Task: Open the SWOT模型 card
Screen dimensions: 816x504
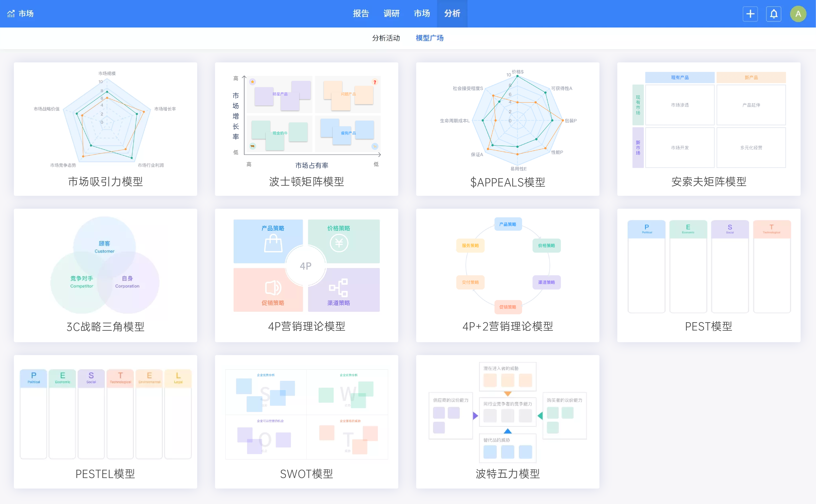Action: tap(306, 422)
